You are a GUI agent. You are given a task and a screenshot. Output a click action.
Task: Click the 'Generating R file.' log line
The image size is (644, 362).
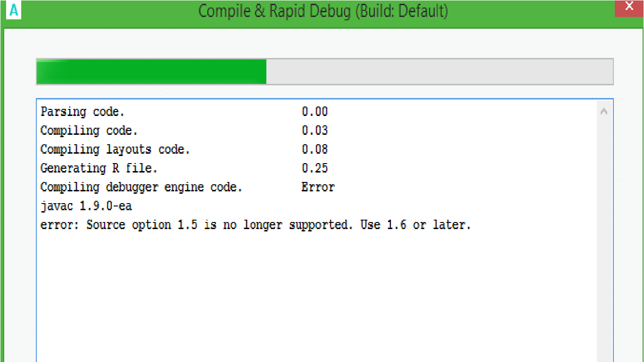tap(99, 168)
